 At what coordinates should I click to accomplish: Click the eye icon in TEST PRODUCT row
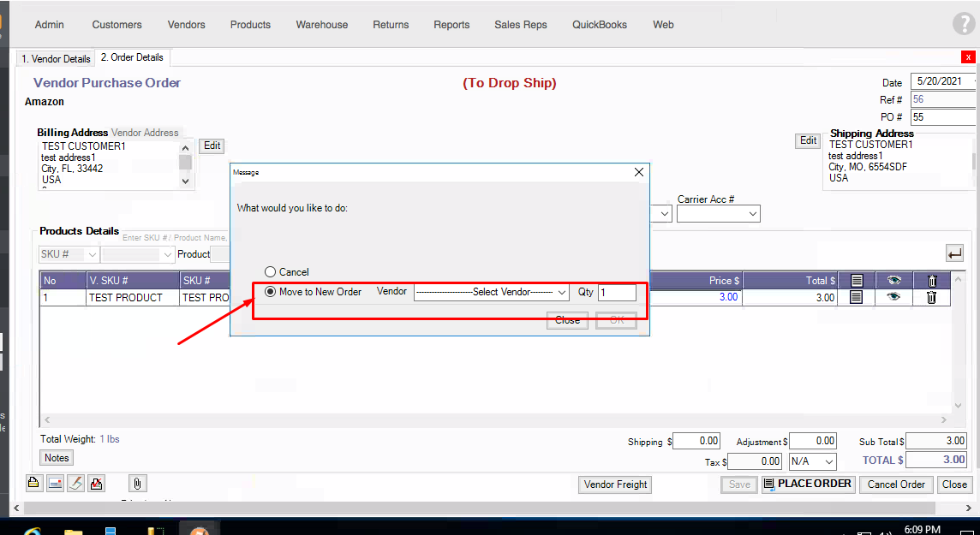(x=894, y=297)
